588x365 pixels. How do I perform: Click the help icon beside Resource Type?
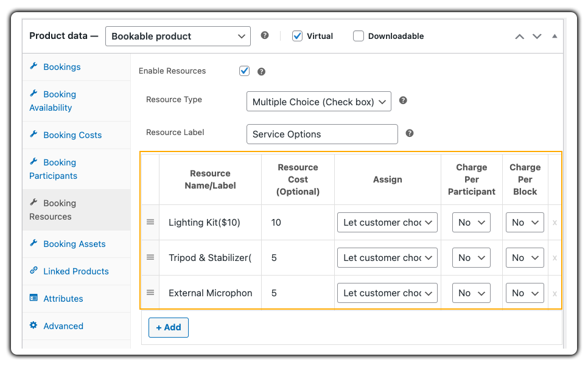(x=403, y=100)
